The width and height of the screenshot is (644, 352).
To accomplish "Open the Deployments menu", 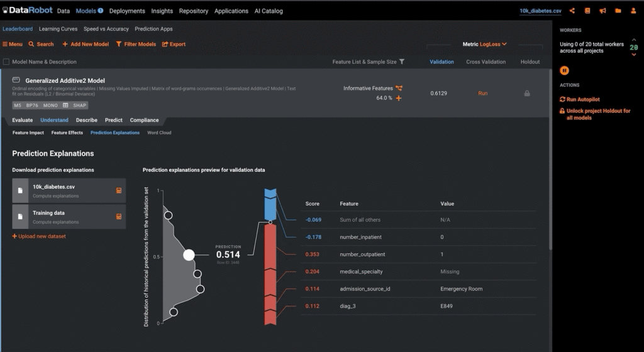I will coord(127,11).
